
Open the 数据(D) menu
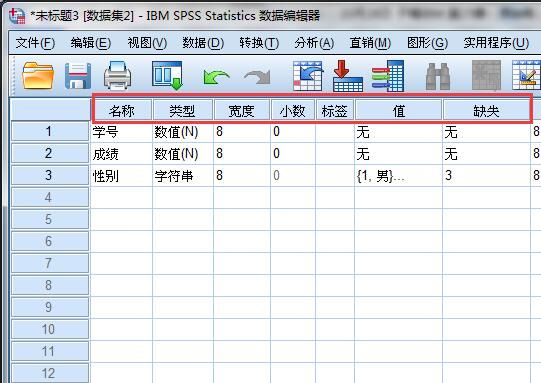click(x=203, y=43)
